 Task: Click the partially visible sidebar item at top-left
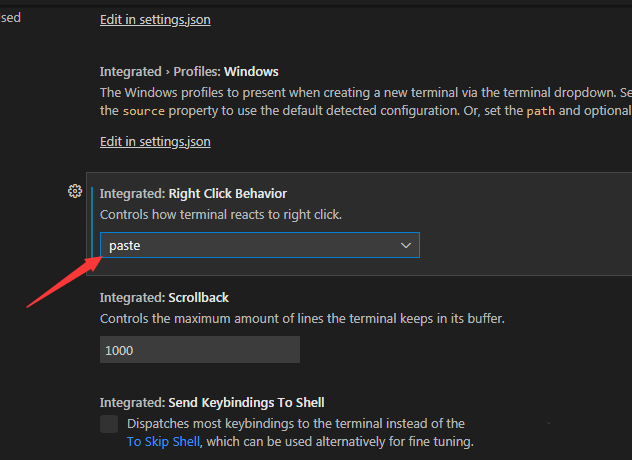[x=11, y=18]
